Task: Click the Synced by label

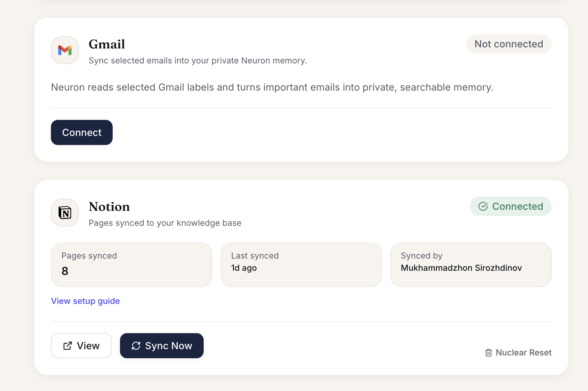Action: coord(422,256)
